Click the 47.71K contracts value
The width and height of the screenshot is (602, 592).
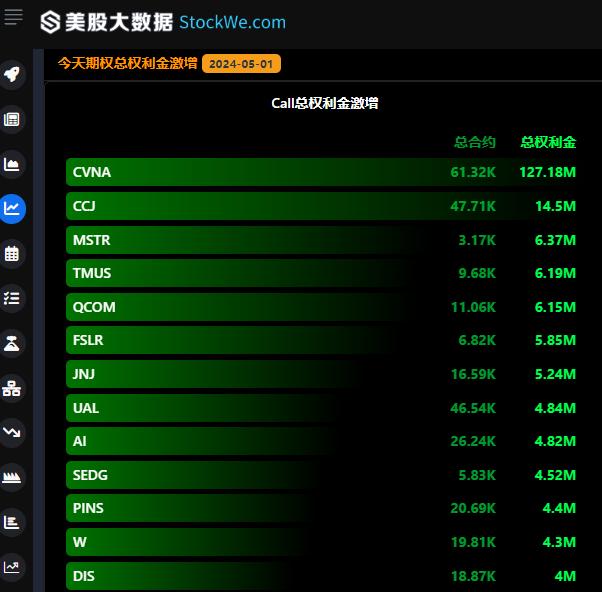(x=473, y=206)
